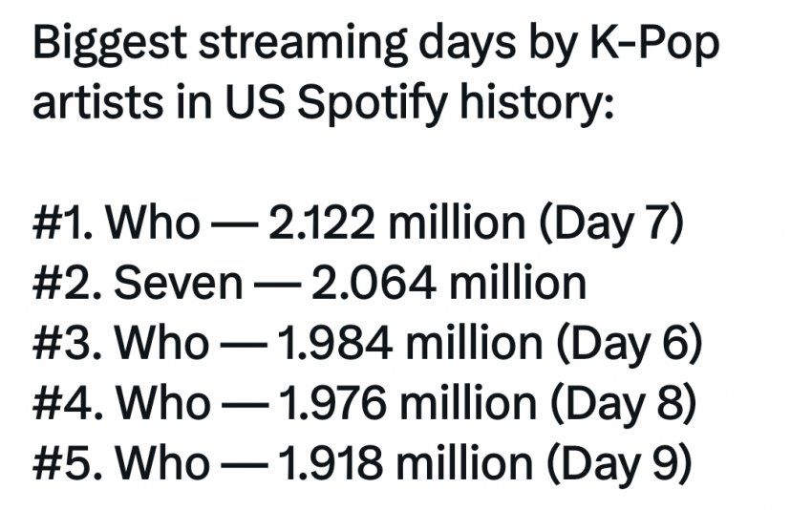Click the '1.976 million' figure
Screen dimensions: 812x510
(x=408, y=403)
